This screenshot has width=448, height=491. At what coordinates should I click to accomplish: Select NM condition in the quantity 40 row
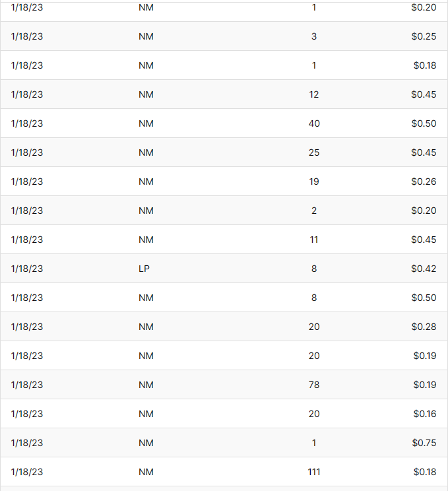pos(146,123)
